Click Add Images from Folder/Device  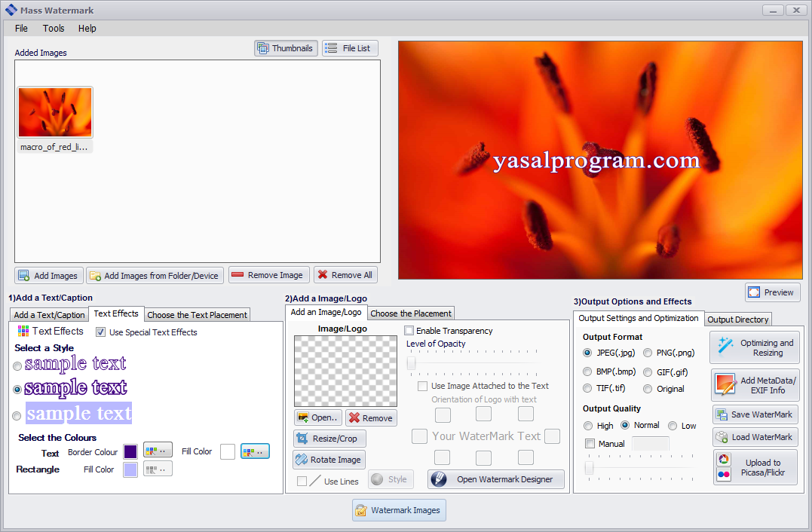coord(155,276)
